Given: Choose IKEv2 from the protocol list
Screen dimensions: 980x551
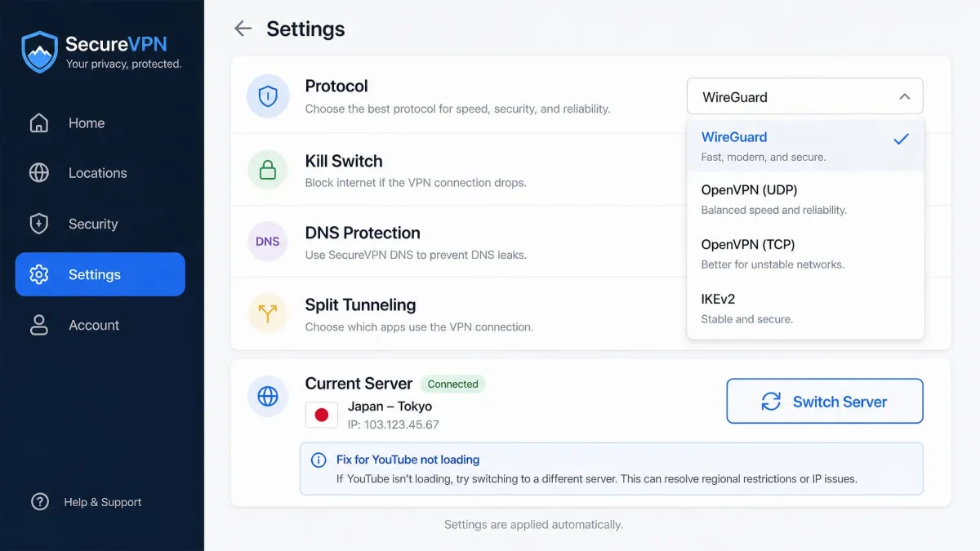Looking at the screenshot, I should coord(805,308).
